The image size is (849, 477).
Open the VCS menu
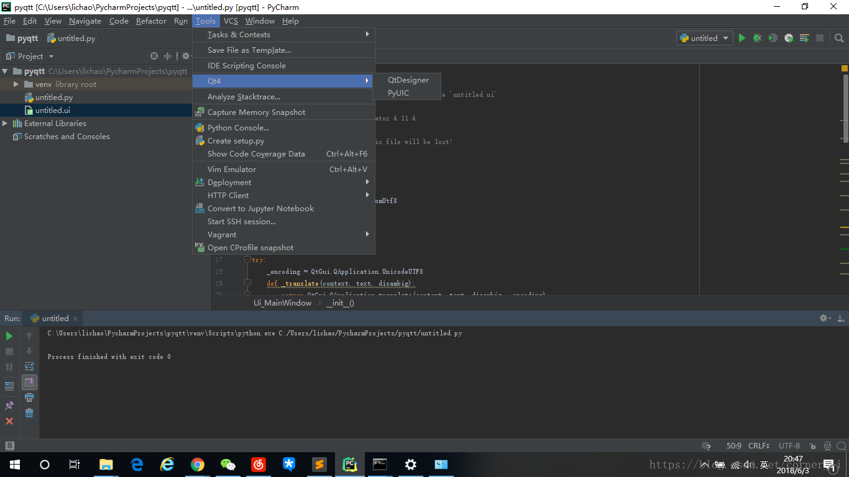231,21
